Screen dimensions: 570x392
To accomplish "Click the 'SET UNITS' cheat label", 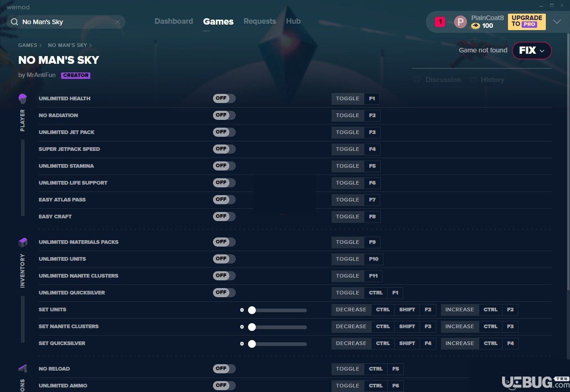I will [52, 309].
